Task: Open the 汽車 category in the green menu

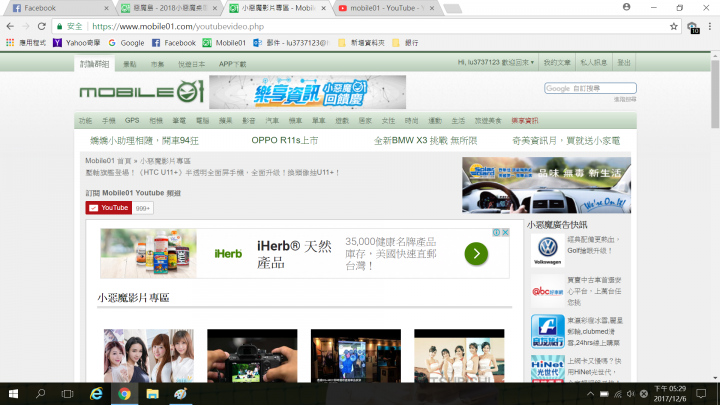Action: click(x=272, y=121)
